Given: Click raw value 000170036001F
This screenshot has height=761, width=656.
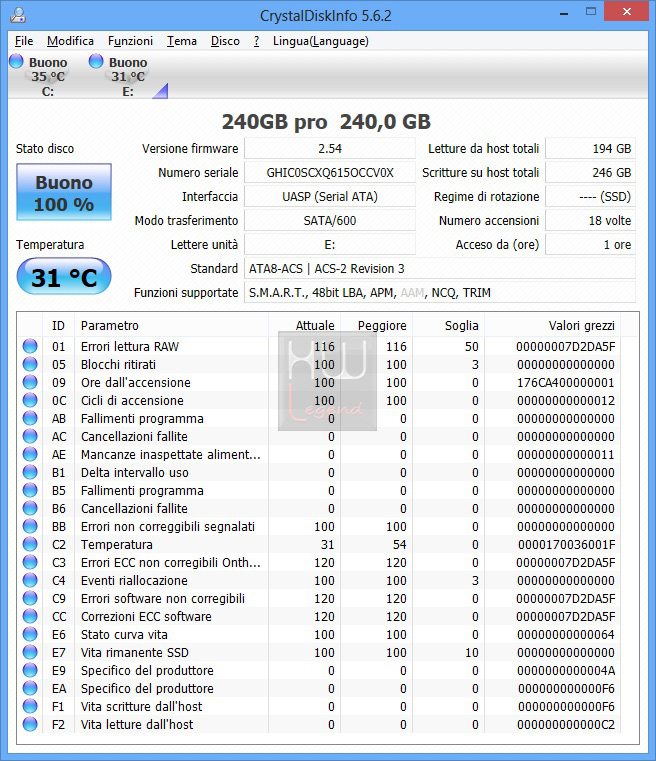Looking at the screenshot, I should coord(566,545).
